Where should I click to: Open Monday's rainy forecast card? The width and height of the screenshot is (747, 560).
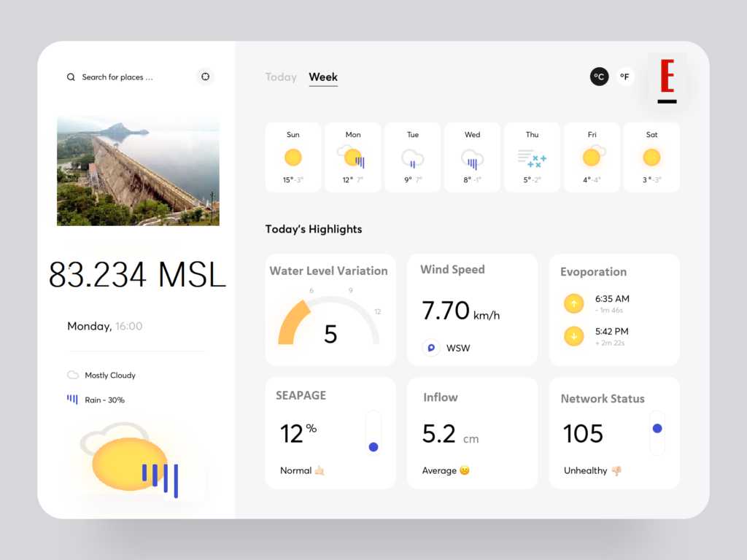pos(353,157)
